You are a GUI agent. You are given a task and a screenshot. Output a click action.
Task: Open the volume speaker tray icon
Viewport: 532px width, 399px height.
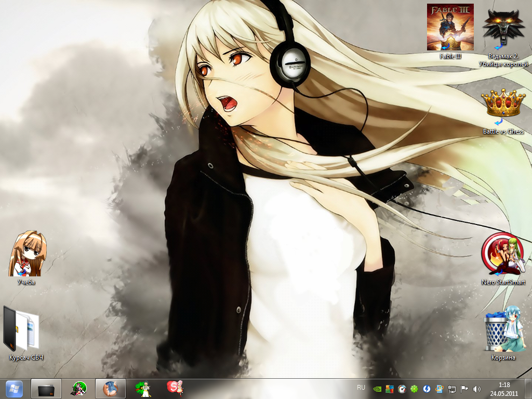tap(477, 389)
